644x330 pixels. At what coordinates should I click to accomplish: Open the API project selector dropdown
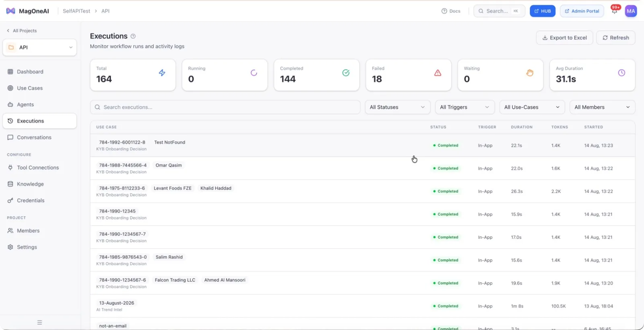tap(39, 47)
